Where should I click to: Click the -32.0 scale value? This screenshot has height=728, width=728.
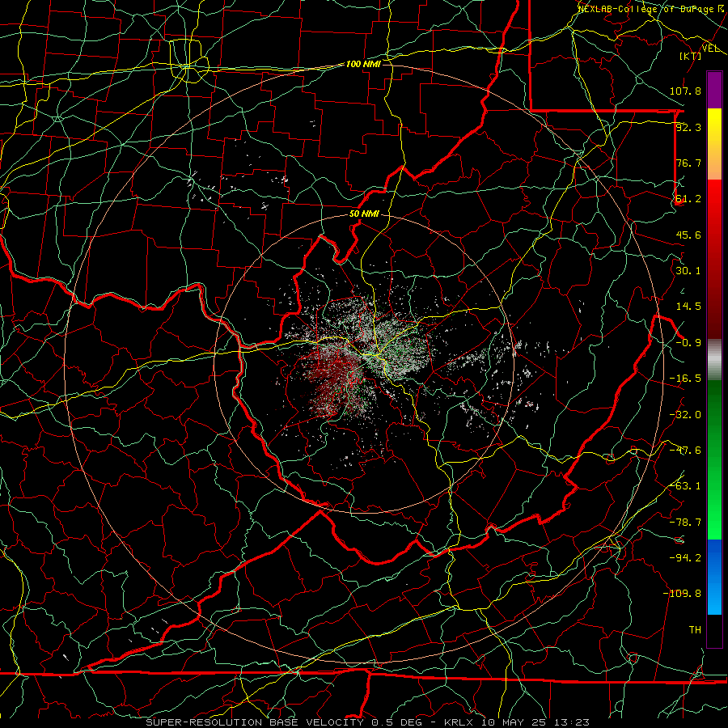pyautogui.click(x=685, y=415)
